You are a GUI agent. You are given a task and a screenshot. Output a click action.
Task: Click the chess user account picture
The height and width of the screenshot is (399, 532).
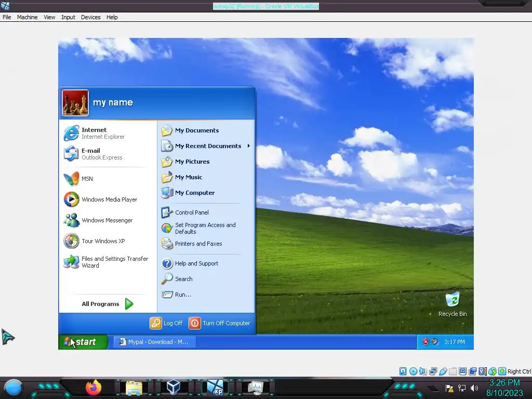pos(75,103)
